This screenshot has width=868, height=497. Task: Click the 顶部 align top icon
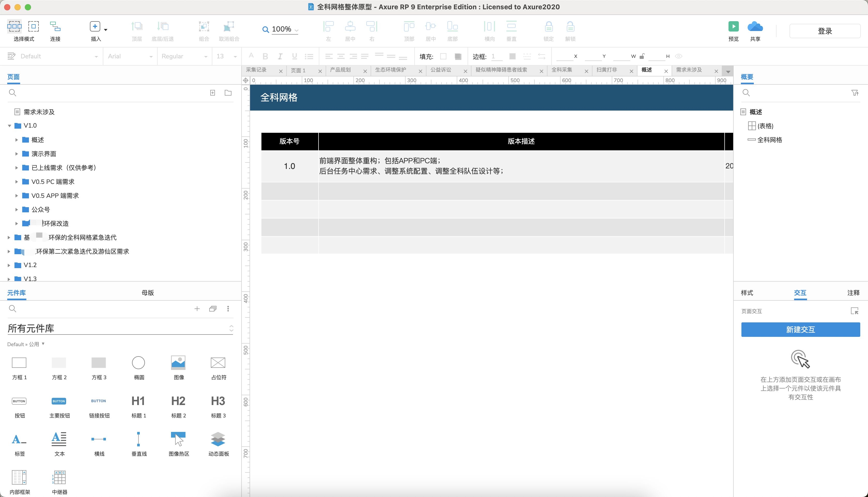pos(409,26)
